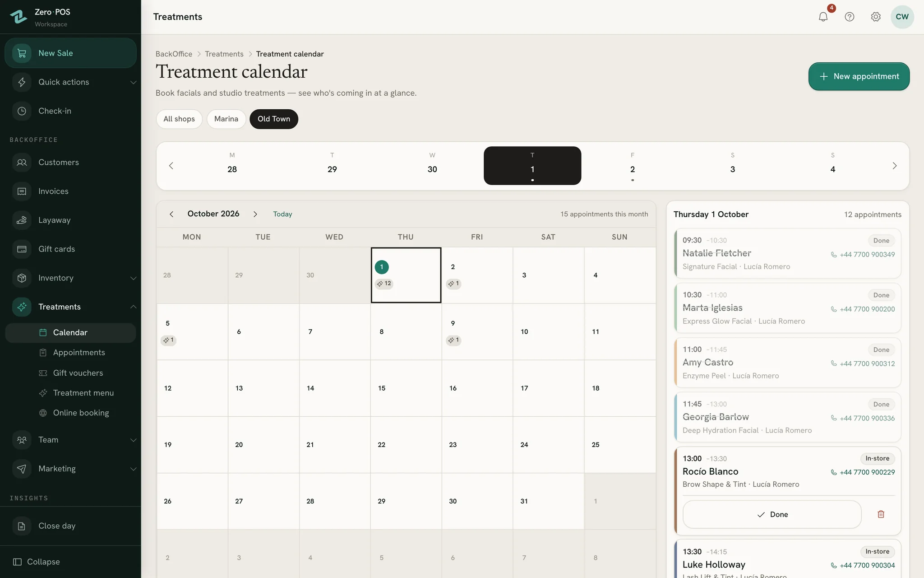Open Online booking submenu item

coord(70,413)
